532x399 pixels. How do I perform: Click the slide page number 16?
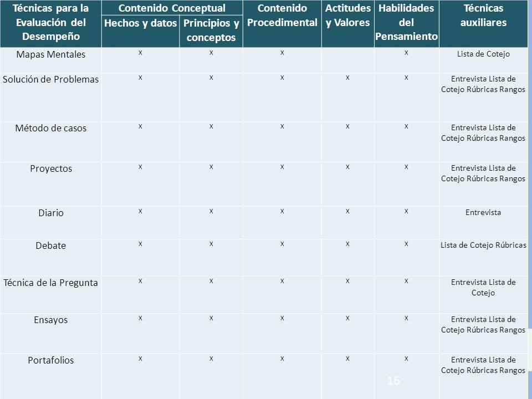(x=393, y=380)
